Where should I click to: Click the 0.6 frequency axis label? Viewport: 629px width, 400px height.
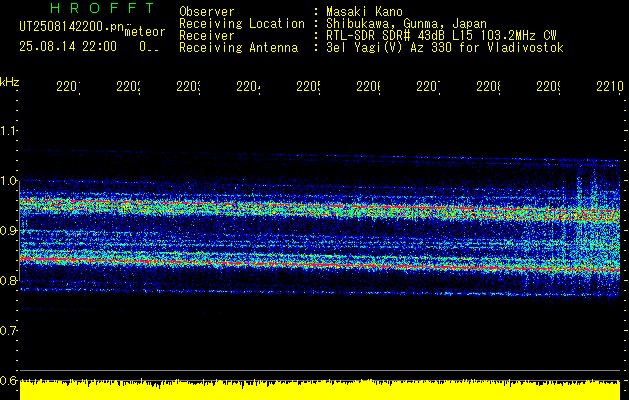tap(9, 380)
